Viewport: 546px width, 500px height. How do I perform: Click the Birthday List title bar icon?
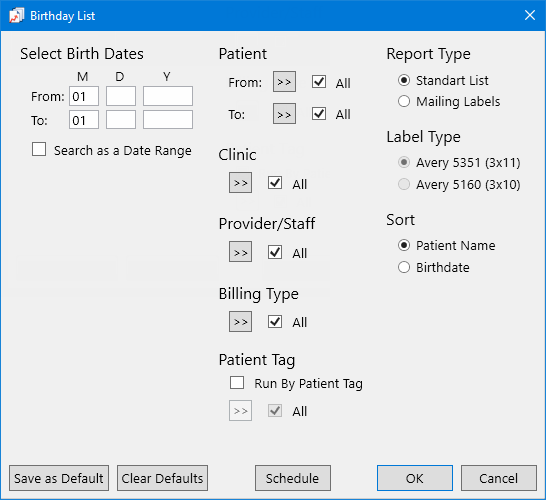(16, 16)
